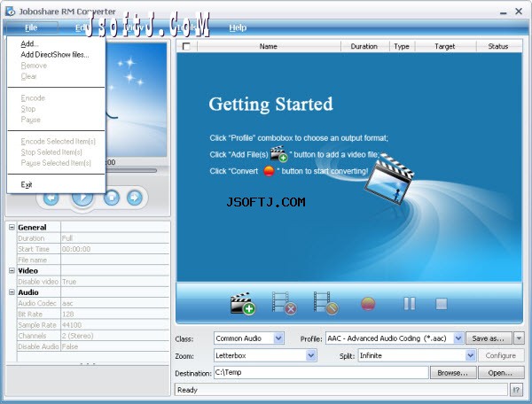Open the File menu
The width and height of the screenshot is (532, 404).
pyautogui.click(x=31, y=27)
